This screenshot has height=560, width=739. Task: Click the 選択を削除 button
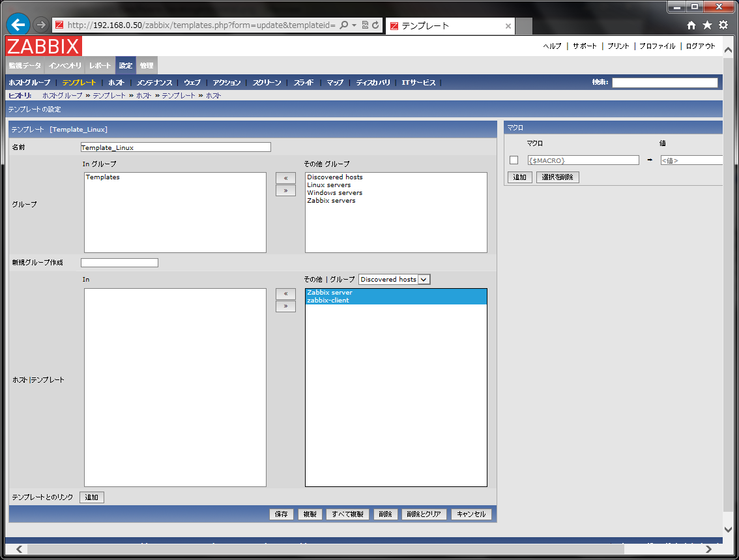558,177
